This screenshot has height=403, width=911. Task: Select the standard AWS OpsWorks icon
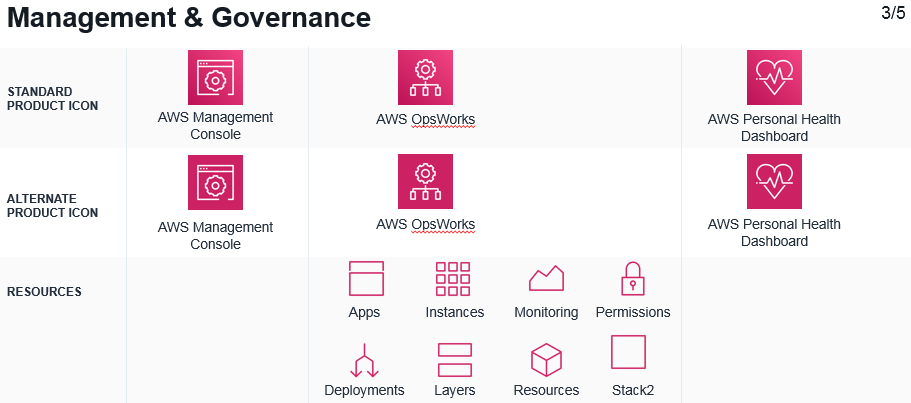(425, 78)
